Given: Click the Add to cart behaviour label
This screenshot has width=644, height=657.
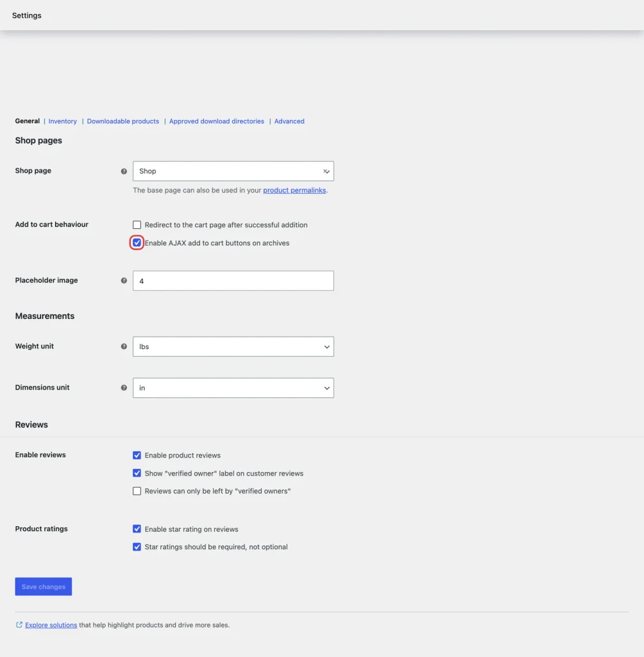Looking at the screenshot, I should 51,224.
